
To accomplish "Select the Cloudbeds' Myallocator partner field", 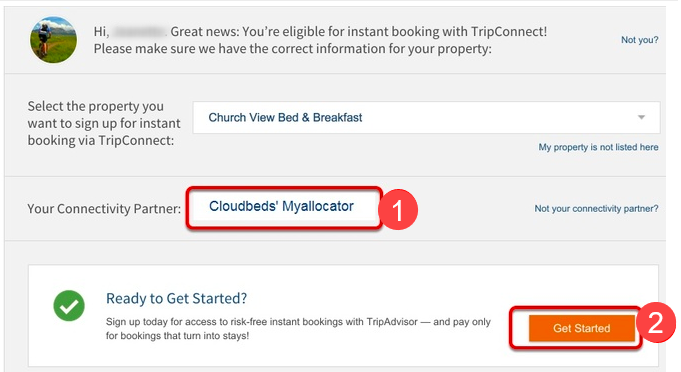I will (x=284, y=207).
